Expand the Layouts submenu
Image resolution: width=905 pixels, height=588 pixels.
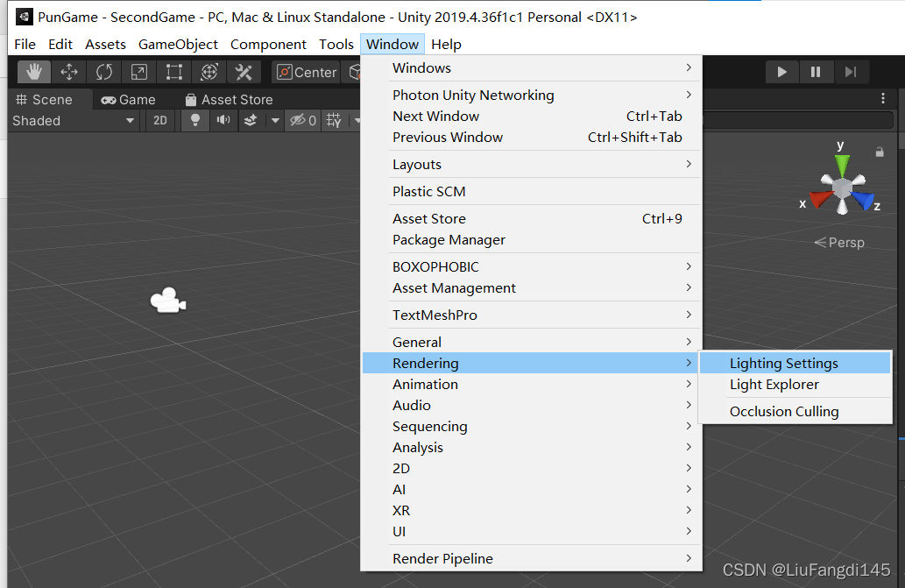coord(532,165)
